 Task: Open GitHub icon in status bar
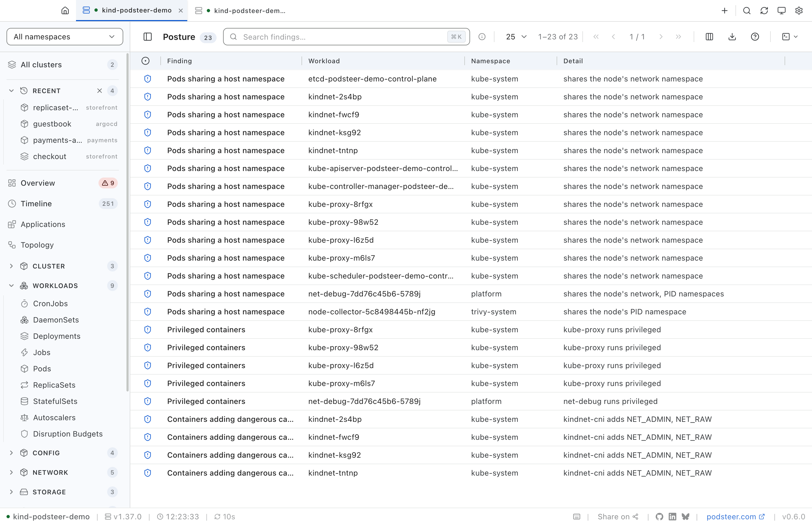pos(659,517)
